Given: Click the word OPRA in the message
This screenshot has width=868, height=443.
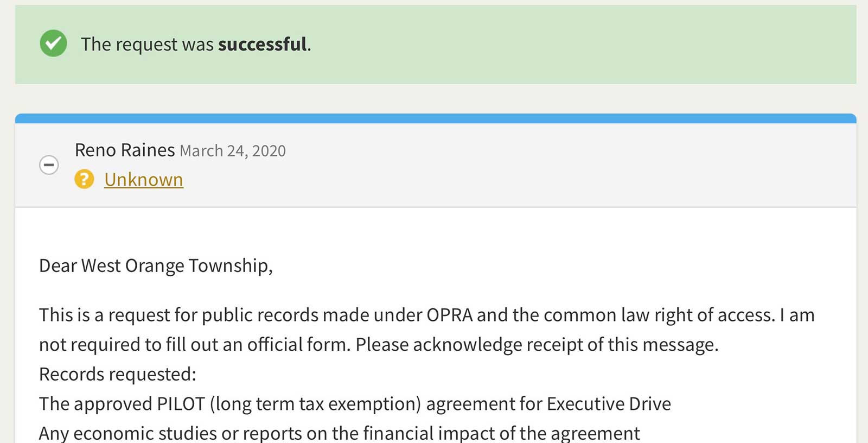Looking at the screenshot, I should 450,315.
